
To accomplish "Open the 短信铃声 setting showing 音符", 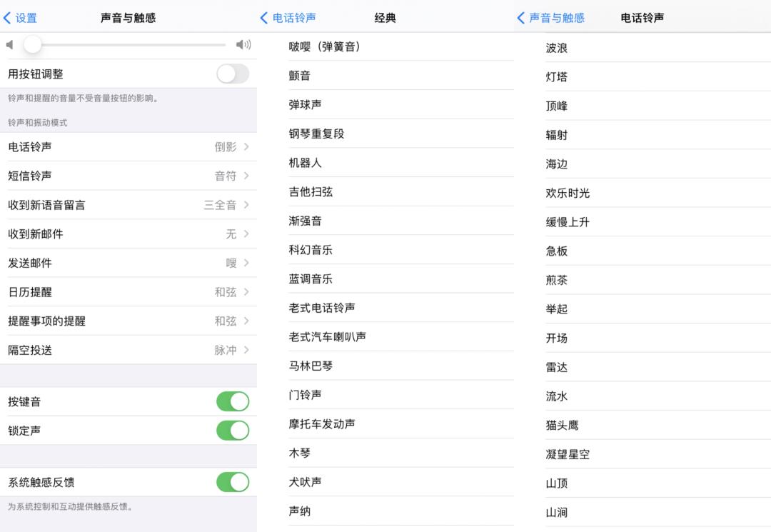I will point(128,176).
